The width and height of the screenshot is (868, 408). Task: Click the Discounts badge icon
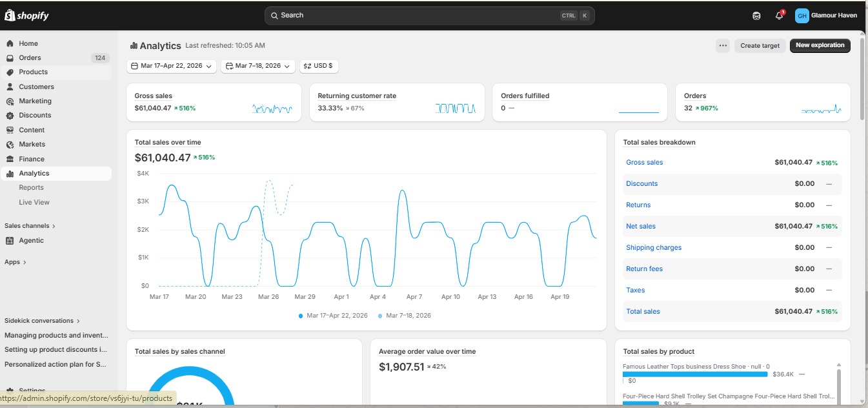pos(10,116)
